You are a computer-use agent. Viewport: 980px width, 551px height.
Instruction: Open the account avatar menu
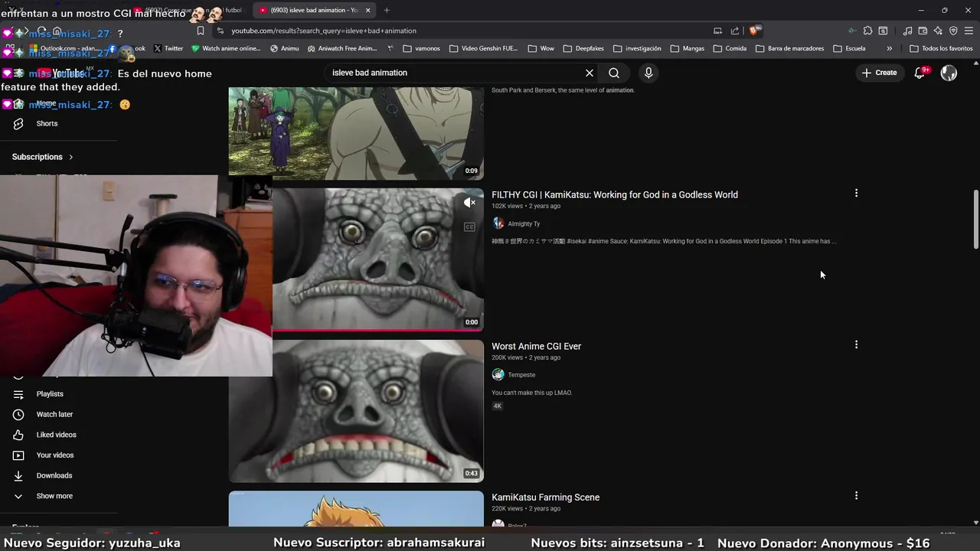pyautogui.click(x=949, y=73)
